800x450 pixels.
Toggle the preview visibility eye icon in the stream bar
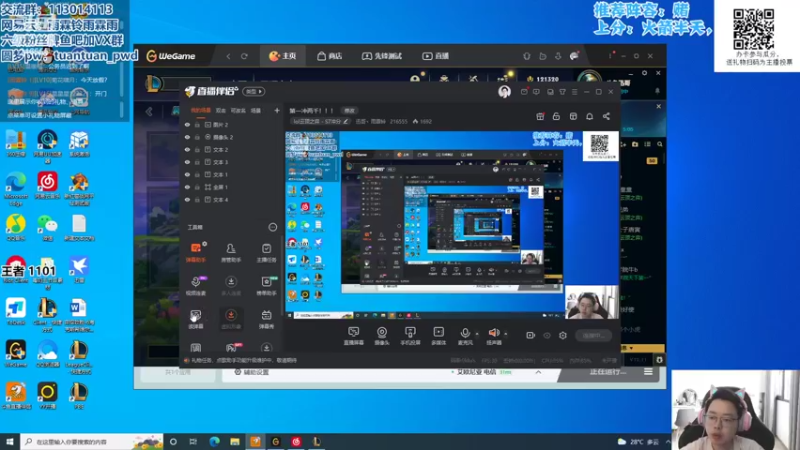(547, 335)
